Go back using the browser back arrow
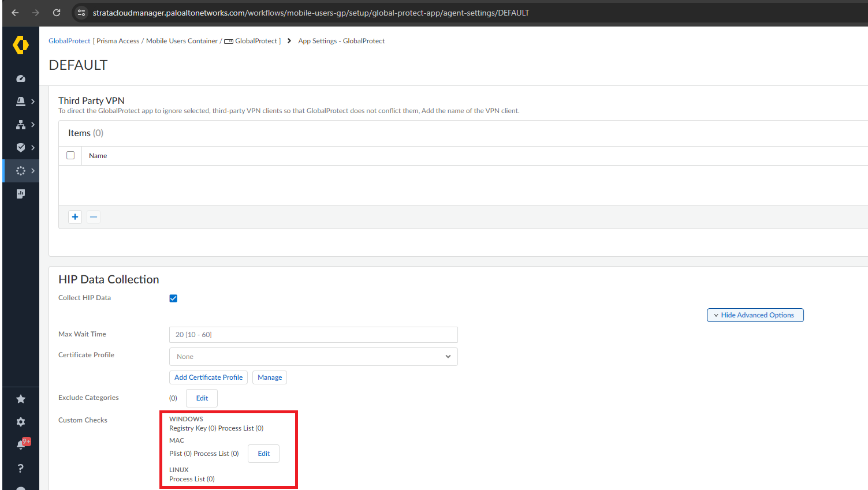Screen dimensions: 868x490 (x=15, y=13)
